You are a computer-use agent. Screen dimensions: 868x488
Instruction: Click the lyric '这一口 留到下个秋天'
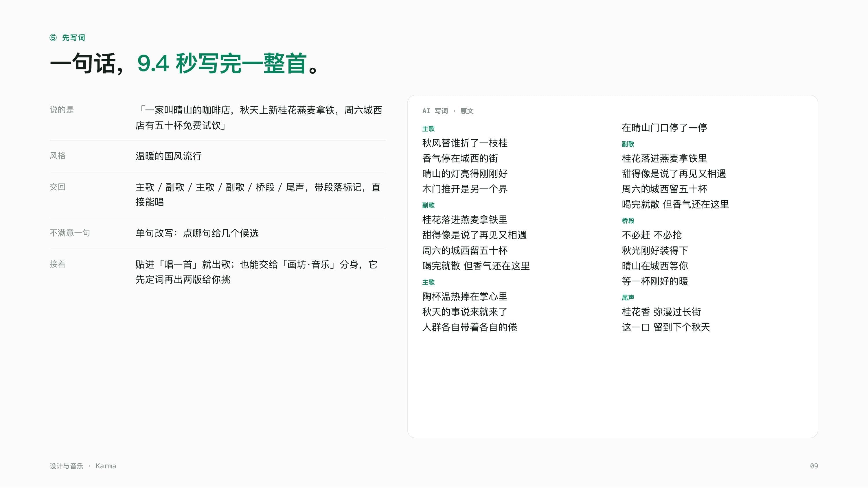tap(666, 327)
